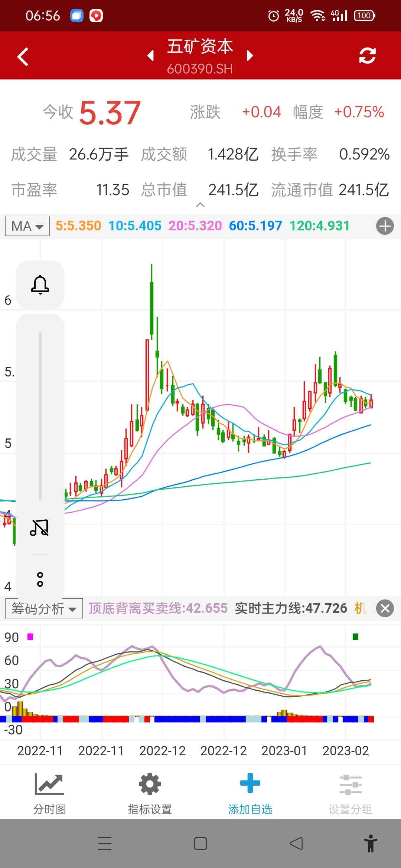Screen dimensions: 401x868
Task: Tap the closing price 5.37
Action: coord(110,113)
